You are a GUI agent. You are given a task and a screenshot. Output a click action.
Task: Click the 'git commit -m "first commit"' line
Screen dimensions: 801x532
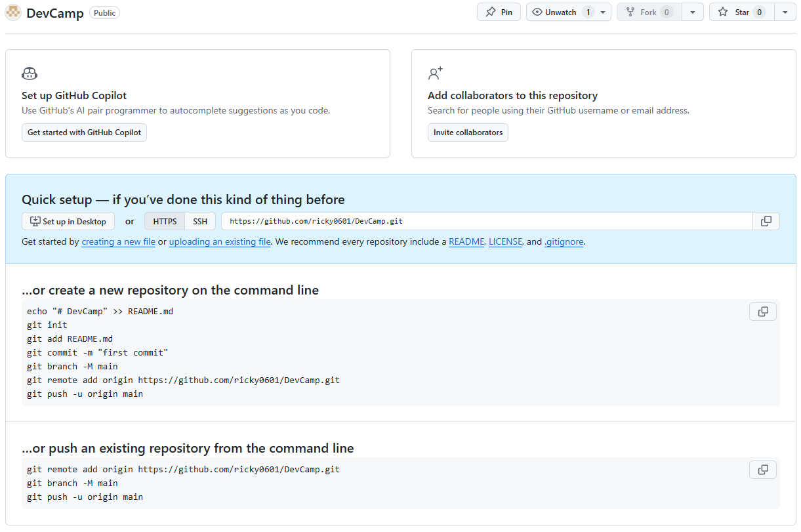point(98,352)
